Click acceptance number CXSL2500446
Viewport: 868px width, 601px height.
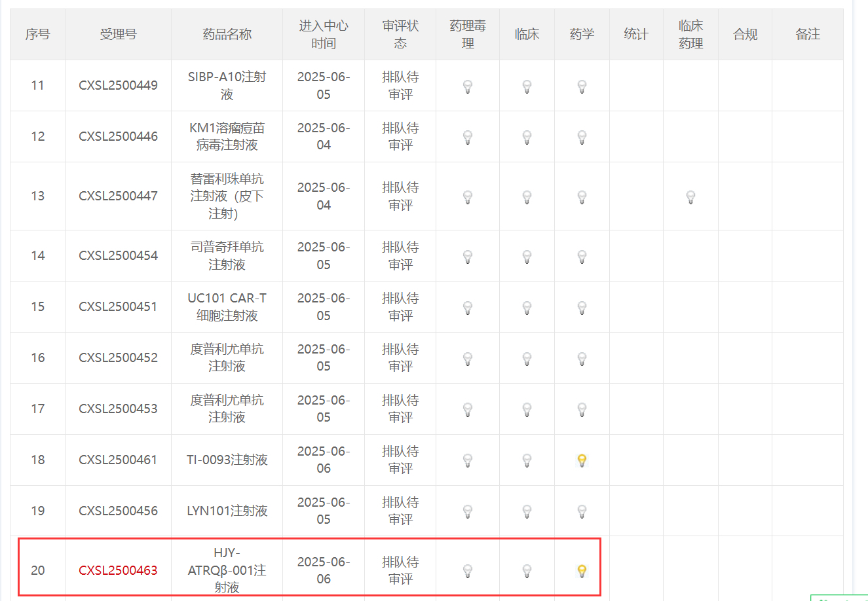pos(118,136)
